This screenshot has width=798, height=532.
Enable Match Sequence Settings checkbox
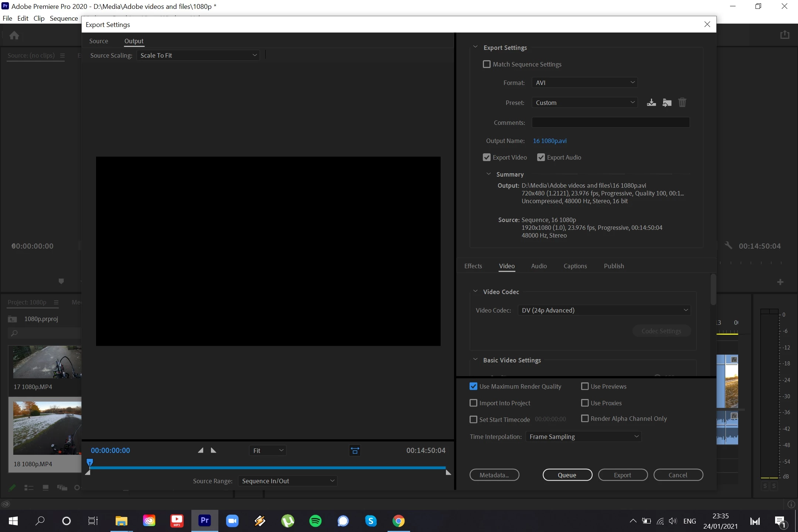coord(487,64)
